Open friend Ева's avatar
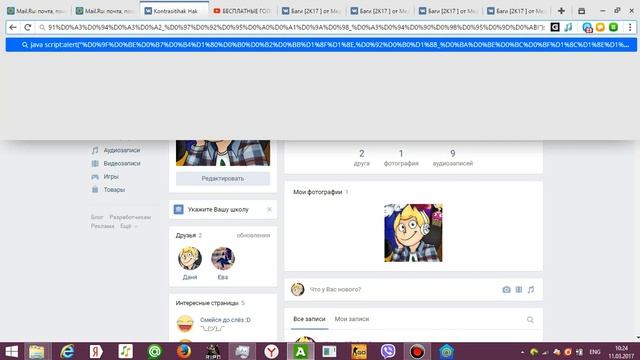 click(x=223, y=258)
